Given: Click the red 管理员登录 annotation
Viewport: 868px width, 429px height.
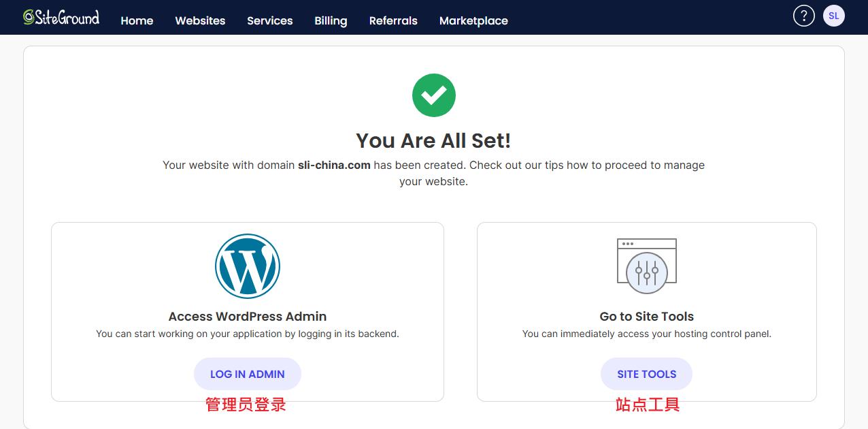Looking at the screenshot, I should (x=246, y=405).
